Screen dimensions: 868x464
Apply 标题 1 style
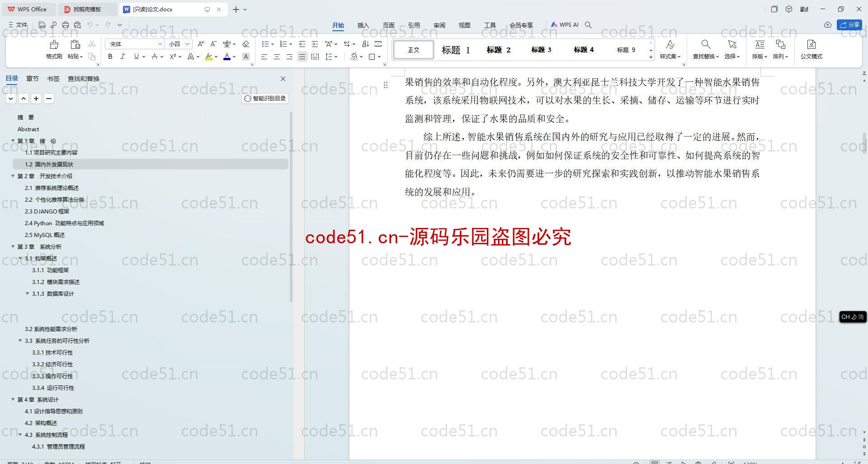pos(456,50)
